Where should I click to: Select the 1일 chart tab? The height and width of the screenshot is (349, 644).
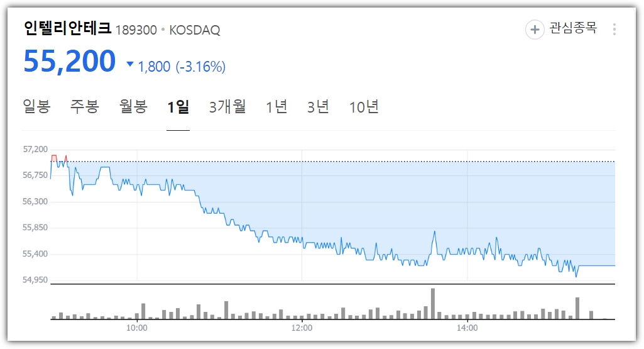(178, 107)
